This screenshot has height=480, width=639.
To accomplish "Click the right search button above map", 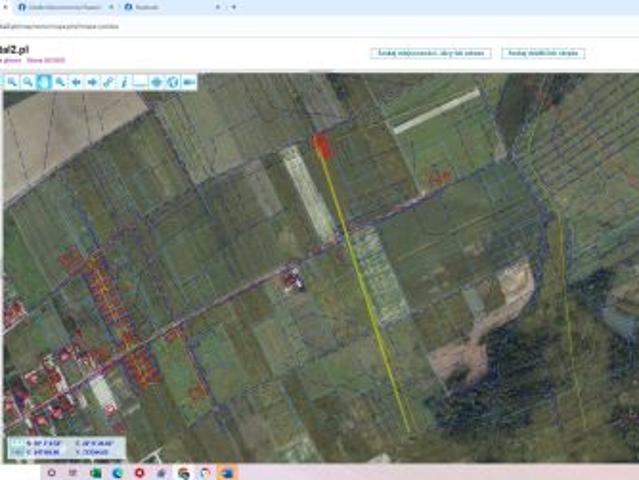I will [543, 53].
